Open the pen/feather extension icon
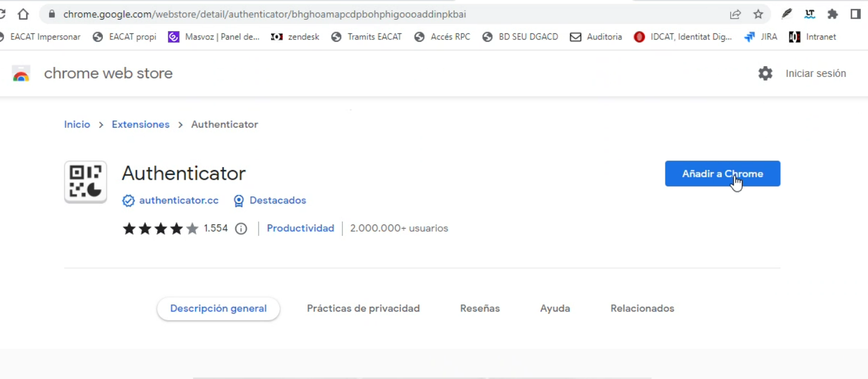Viewport: 868px width, 379px height. coord(787,14)
